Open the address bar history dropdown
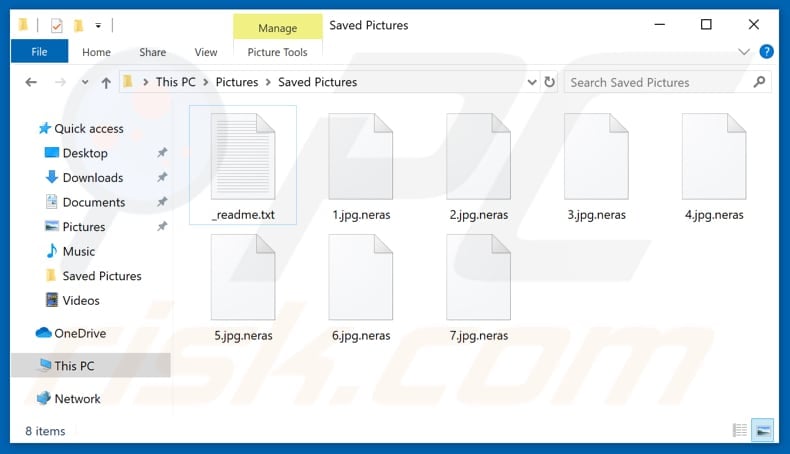 [x=532, y=82]
